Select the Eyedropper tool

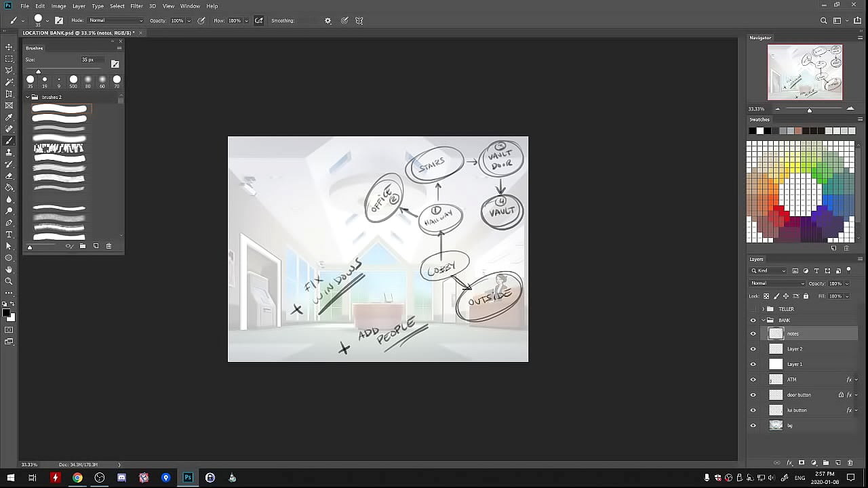click(x=9, y=117)
